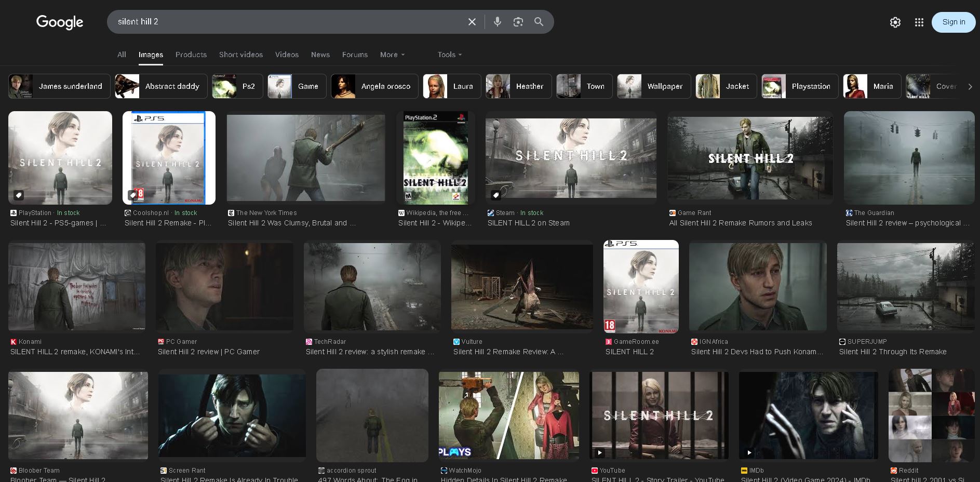Click The Guardian favicon
This screenshot has width=980, height=482.
pyautogui.click(x=849, y=213)
